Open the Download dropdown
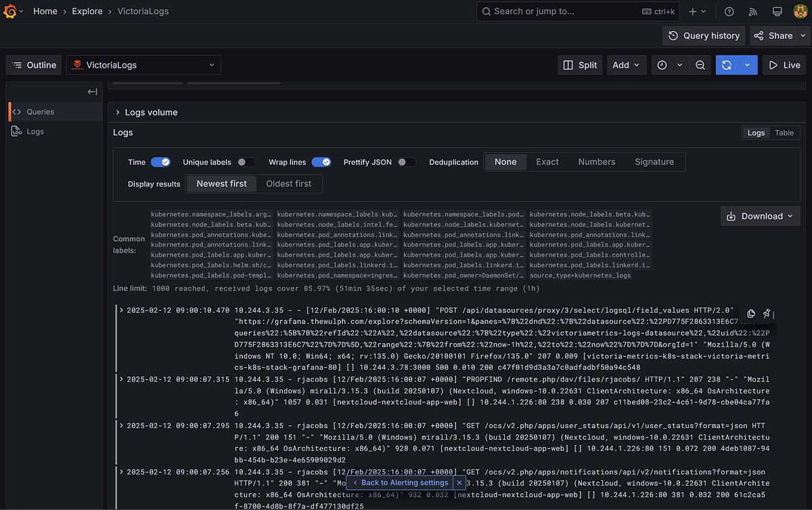Screen dimensions: 812x510 (761, 216)
